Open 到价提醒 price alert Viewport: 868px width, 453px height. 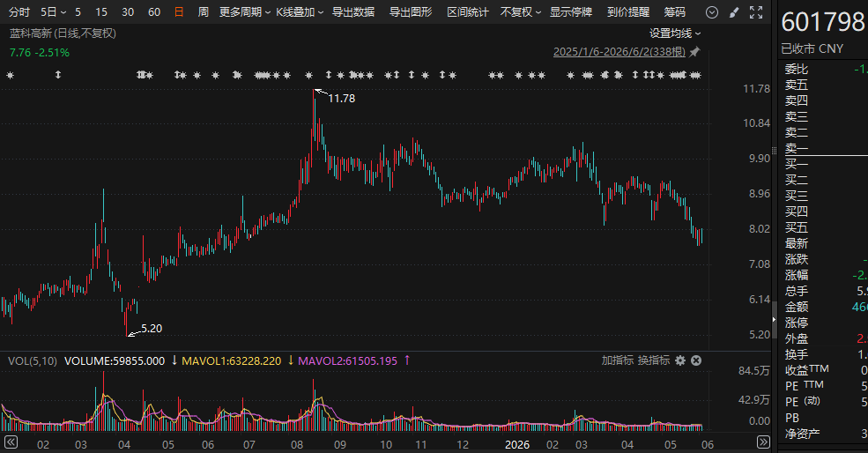pos(628,12)
